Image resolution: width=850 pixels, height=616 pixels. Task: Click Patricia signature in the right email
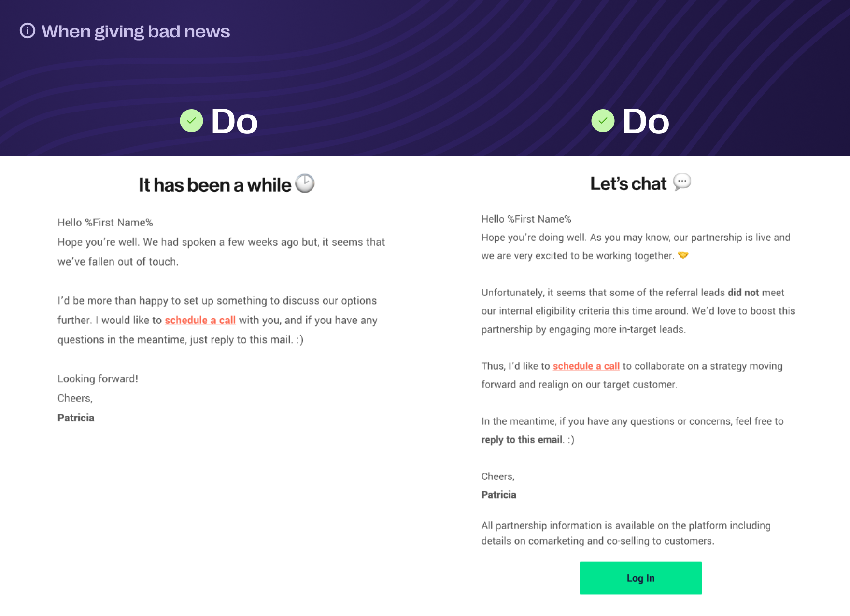tap(498, 495)
